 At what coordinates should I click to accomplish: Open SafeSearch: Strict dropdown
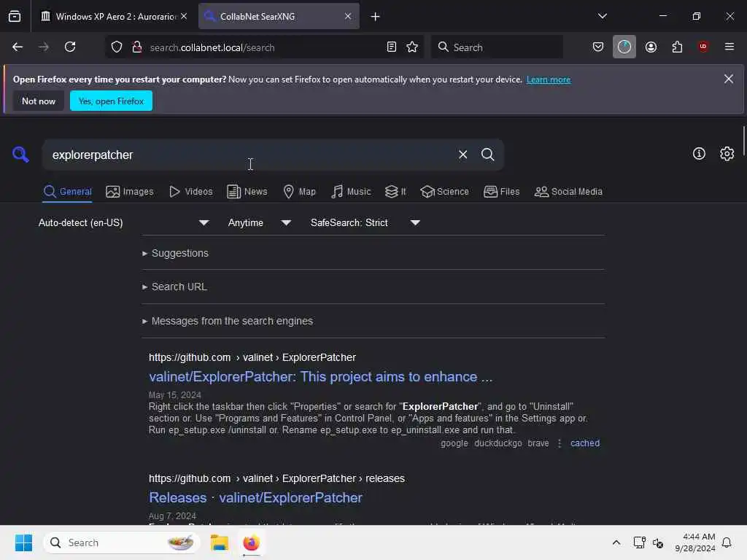[x=365, y=222]
